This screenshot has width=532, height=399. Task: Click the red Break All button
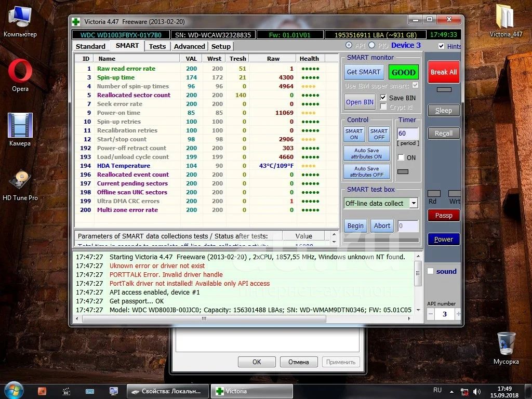pos(444,72)
